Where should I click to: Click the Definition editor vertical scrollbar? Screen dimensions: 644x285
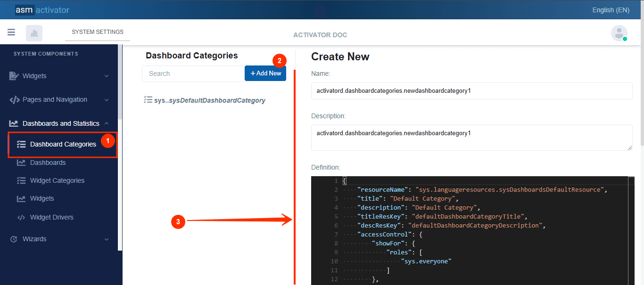(631, 231)
